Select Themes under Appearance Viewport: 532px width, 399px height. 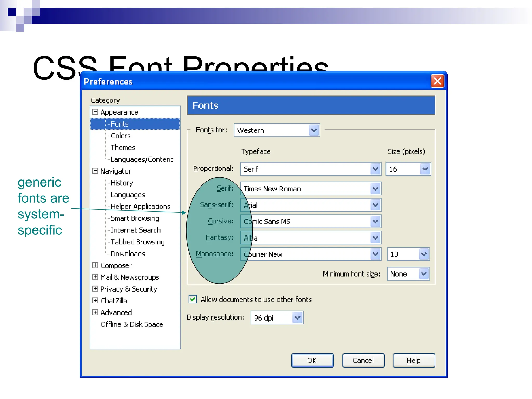123,148
